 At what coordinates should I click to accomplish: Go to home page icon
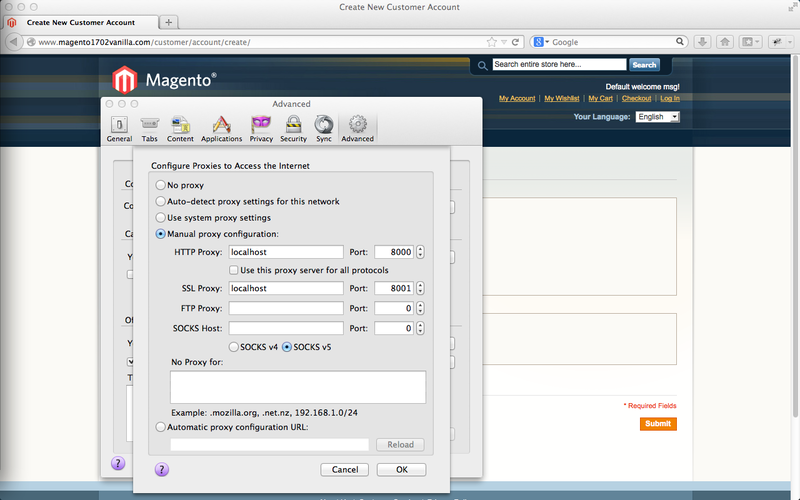click(x=724, y=42)
